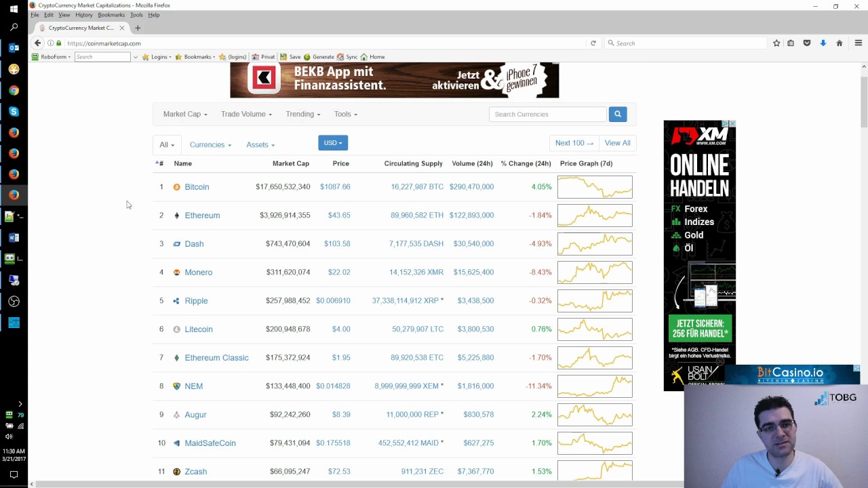Click the View All button
The height and width of the screenshot is (488, 868).
pos(617,143)
